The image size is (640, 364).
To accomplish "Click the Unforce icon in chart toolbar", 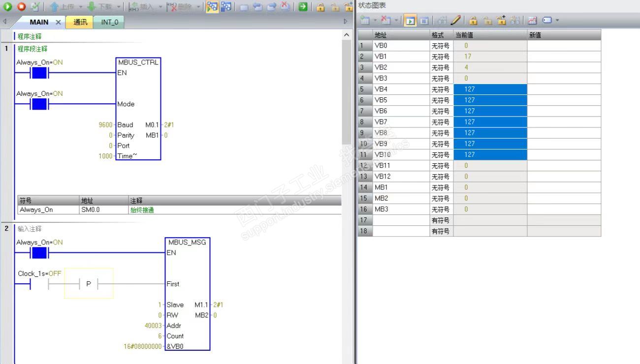I will point(487,20).
